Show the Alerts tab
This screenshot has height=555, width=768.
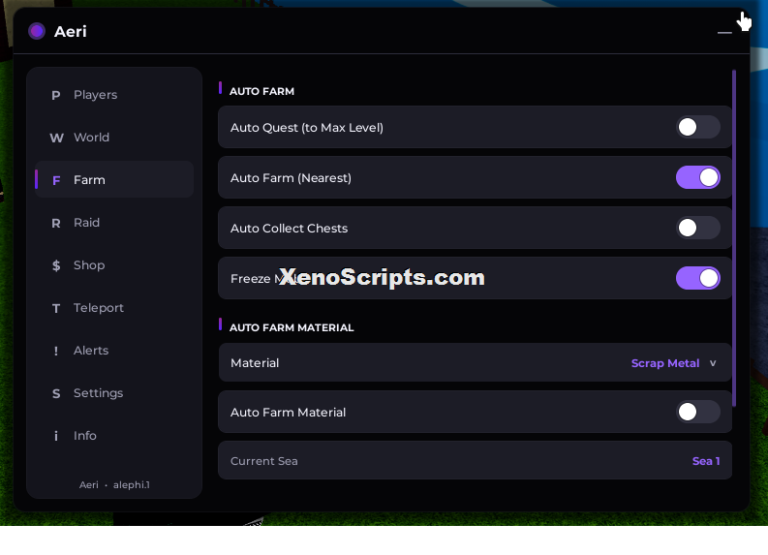point(115,351)
